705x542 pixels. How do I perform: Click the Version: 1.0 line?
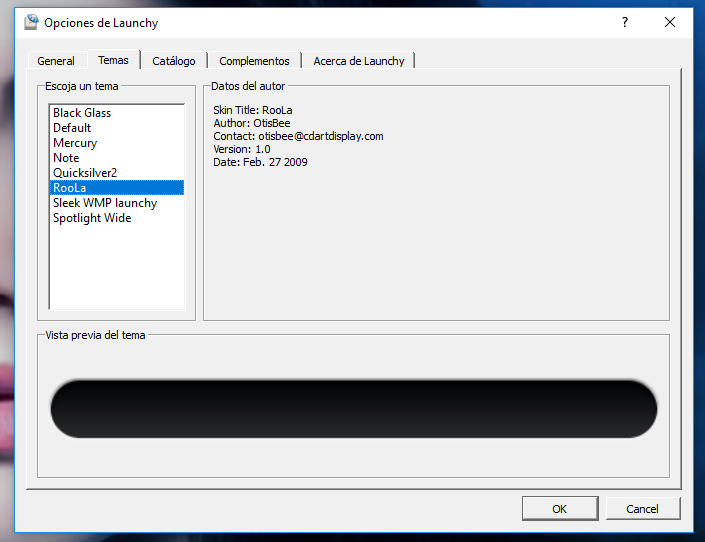tap(242, 149)
